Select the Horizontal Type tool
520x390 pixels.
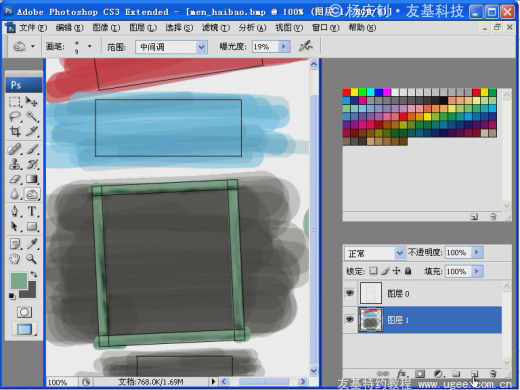pyautogui.click(x=32, y=211)
